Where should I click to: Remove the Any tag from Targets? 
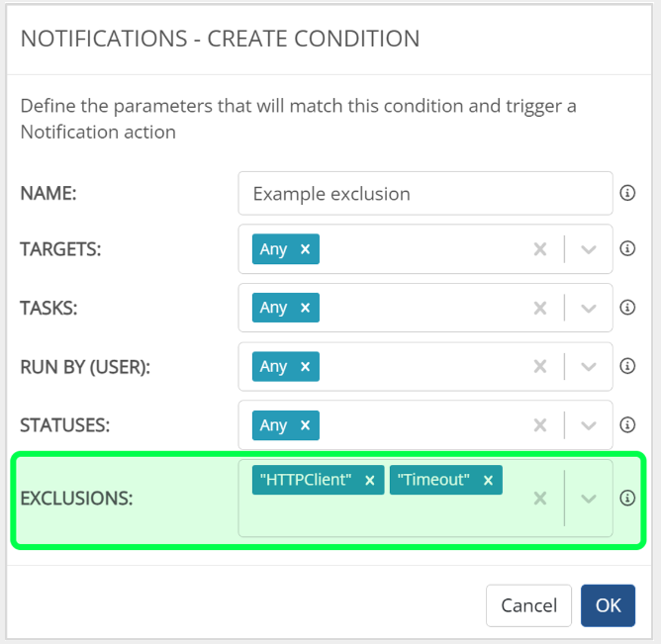pyautogui.click(x=305, y=249)
